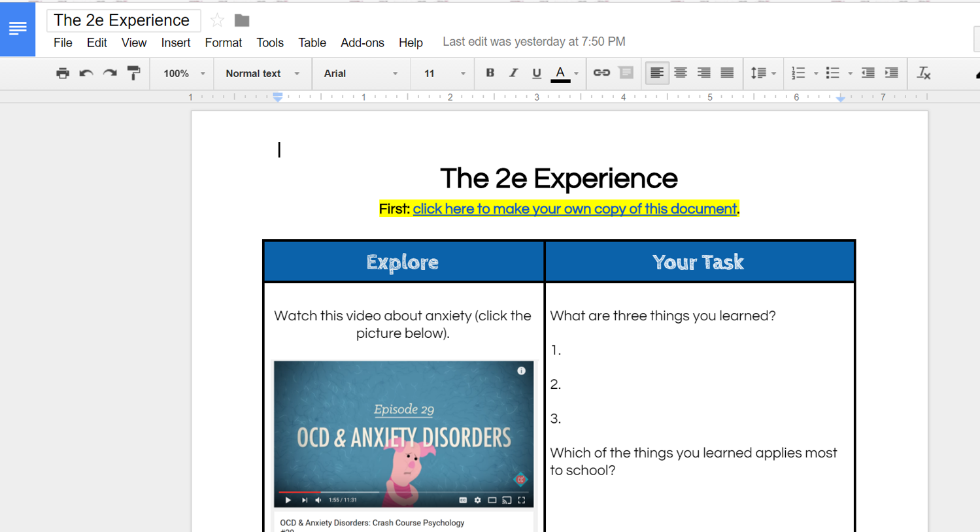The width and height of the screenshot is (980, 532).
Task: Toggle bold formatting
Action: coord(490,73)
